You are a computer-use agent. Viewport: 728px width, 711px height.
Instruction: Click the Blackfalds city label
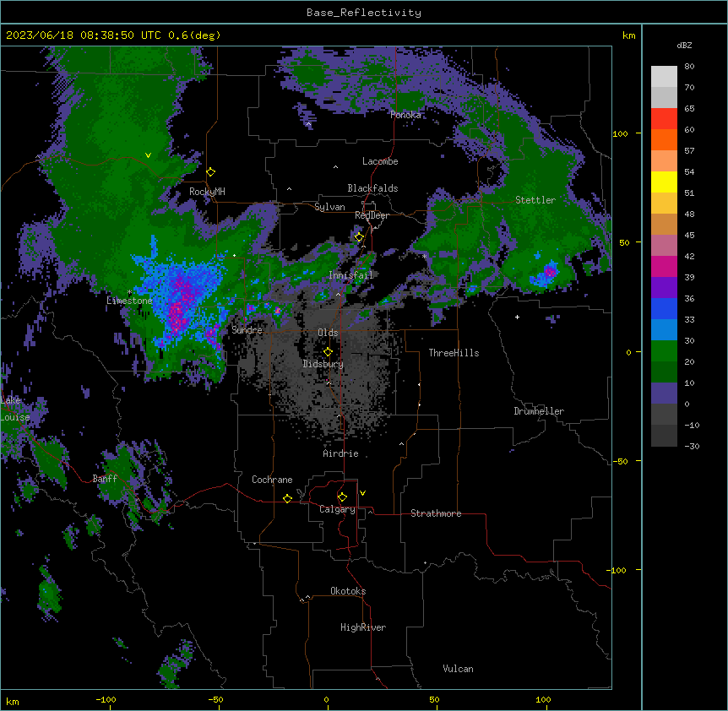372,188
